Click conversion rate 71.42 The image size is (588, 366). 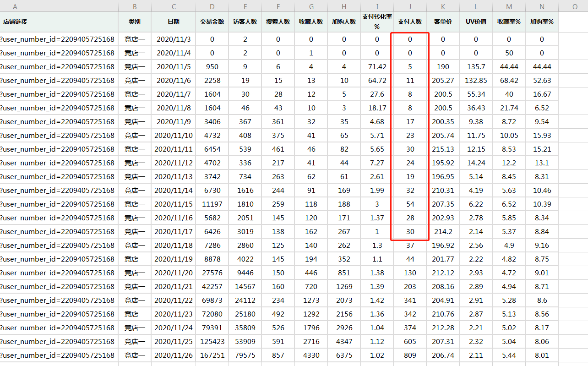pyautogui.click(x=377, y=67)
